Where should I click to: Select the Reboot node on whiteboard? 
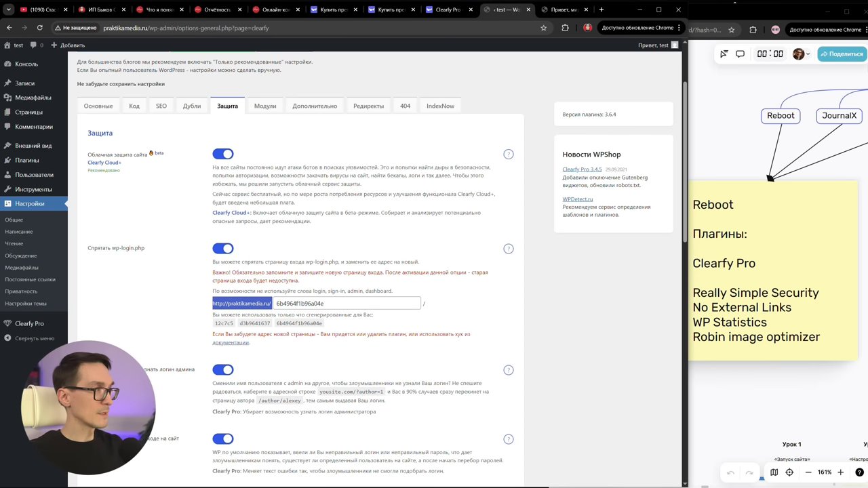click(781, 116)
